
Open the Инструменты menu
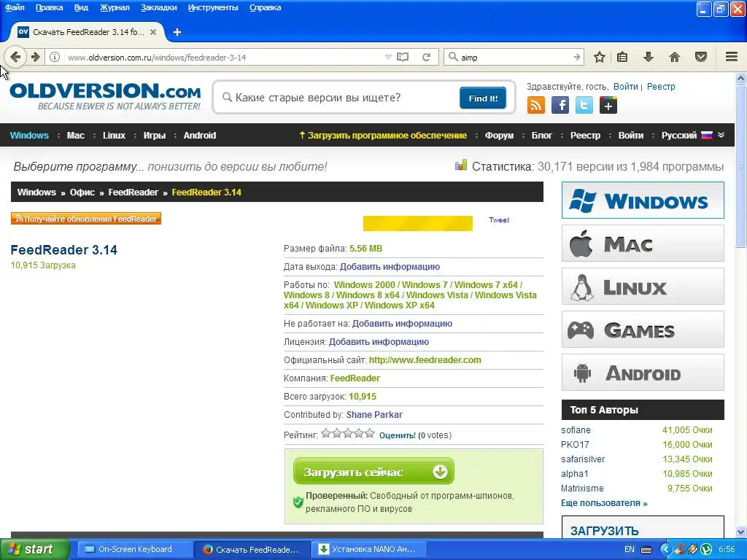(x=213, y=7)
